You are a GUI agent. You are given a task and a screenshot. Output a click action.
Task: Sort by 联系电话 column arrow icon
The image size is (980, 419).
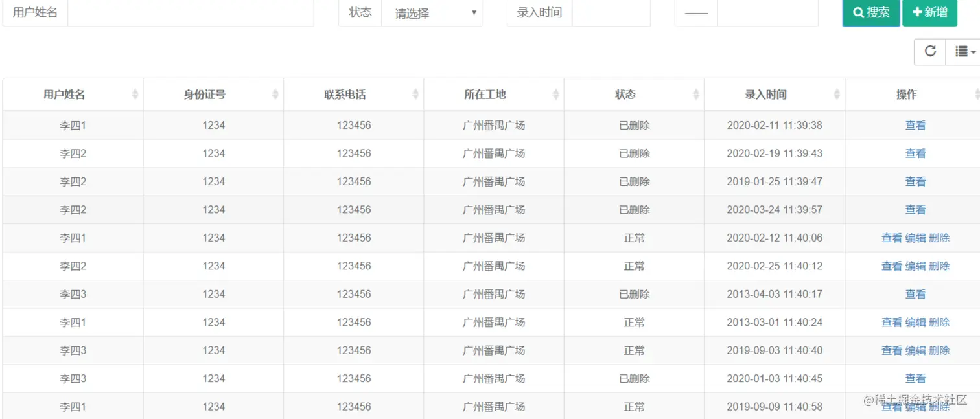[x=415, y=95]
